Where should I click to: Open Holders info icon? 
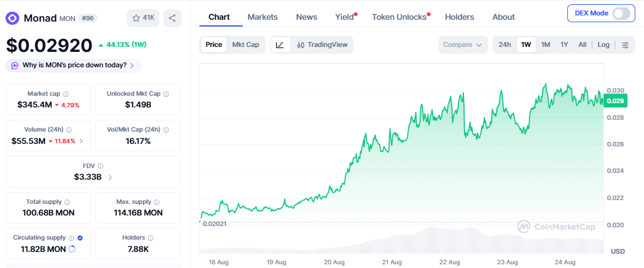pos(151,238)
